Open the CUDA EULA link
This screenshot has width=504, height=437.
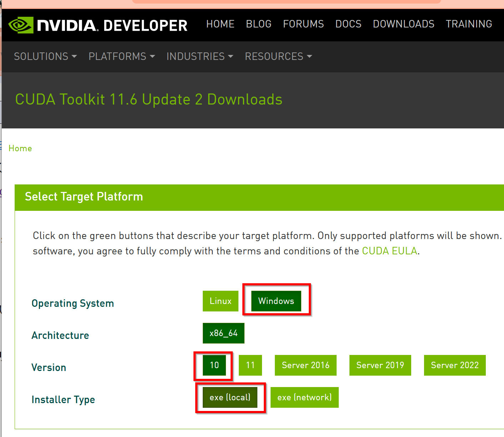[390, 251]
